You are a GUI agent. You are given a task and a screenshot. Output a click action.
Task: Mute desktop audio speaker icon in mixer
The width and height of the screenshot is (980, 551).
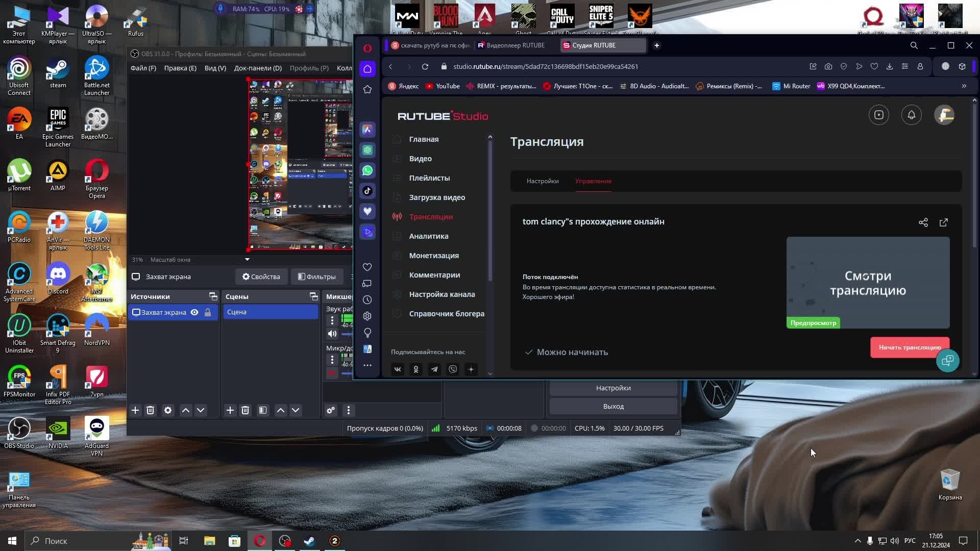[x=332, y=334]
